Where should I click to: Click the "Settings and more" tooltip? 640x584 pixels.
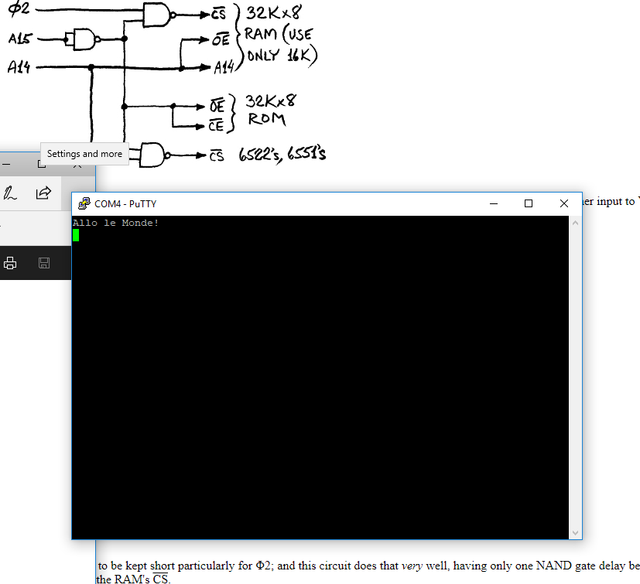84,154
